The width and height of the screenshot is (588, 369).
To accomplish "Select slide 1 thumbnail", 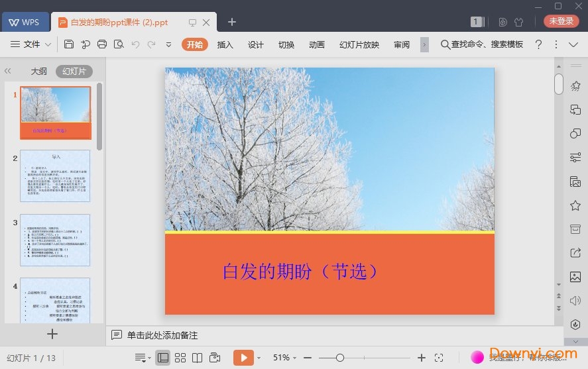I will [x=56, y=113].
